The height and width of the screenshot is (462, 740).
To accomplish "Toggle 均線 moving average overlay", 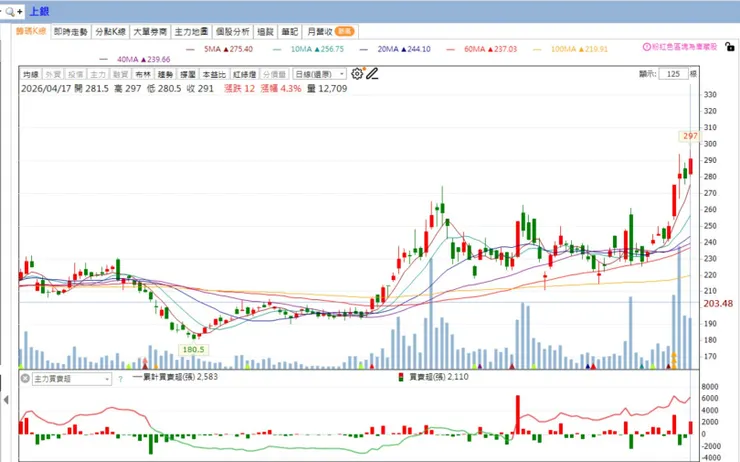I will coord(31,75).
